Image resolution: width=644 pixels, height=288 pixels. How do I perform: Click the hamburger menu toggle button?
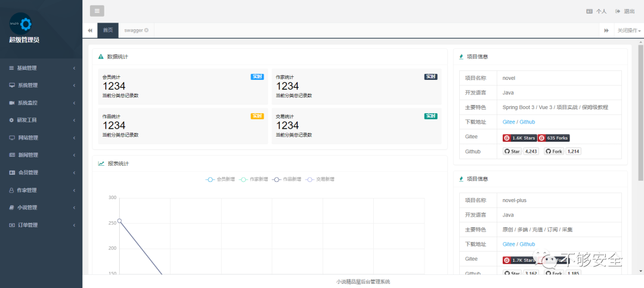97,11
